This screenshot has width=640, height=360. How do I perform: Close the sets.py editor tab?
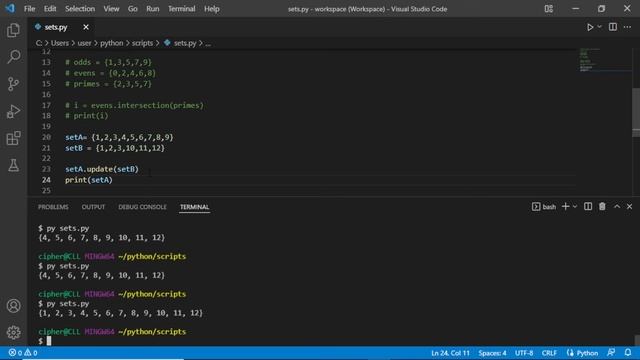click(x=86, y=27)
